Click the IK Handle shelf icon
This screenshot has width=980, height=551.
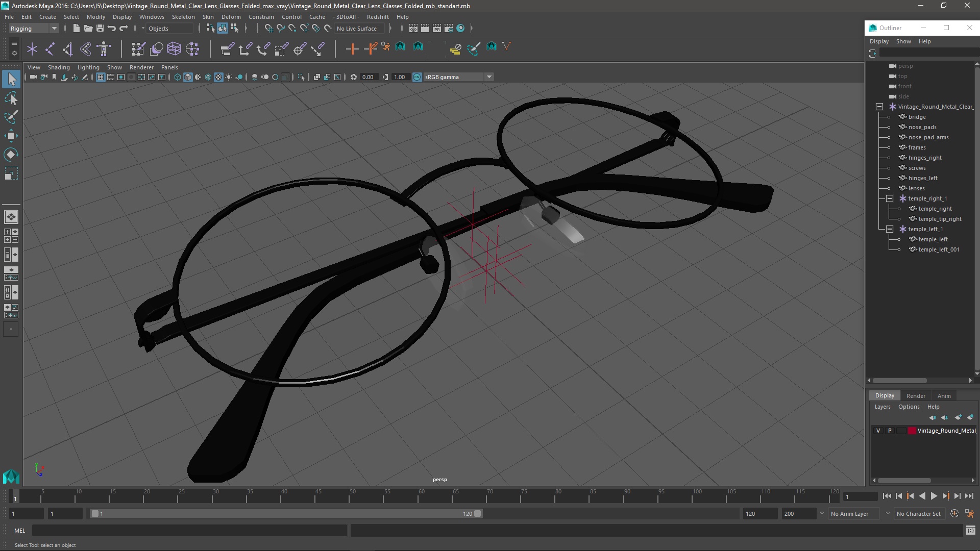(x=67, y=49)
